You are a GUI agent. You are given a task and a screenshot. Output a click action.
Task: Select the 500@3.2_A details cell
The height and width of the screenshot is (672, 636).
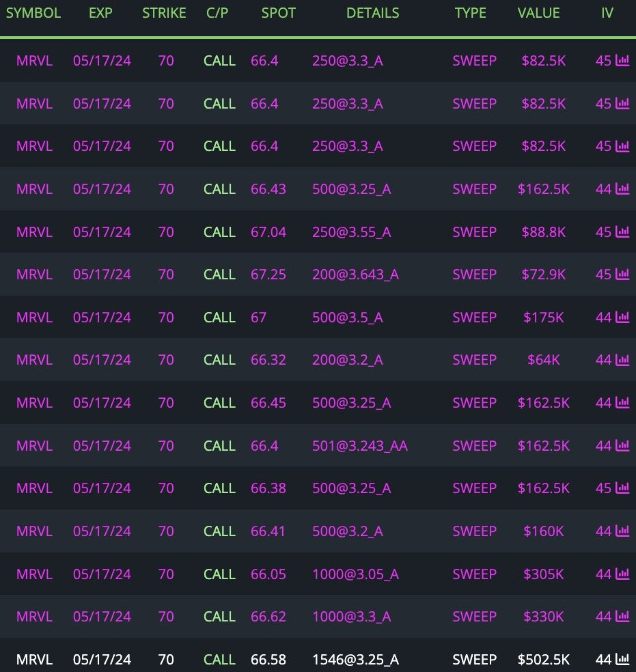(348, 531)
